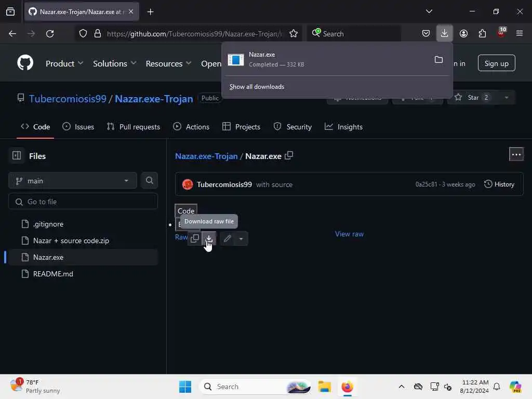Open File Explorer from taskbar
The height and width of the screenshot is (399, 532).
(324, 387)
